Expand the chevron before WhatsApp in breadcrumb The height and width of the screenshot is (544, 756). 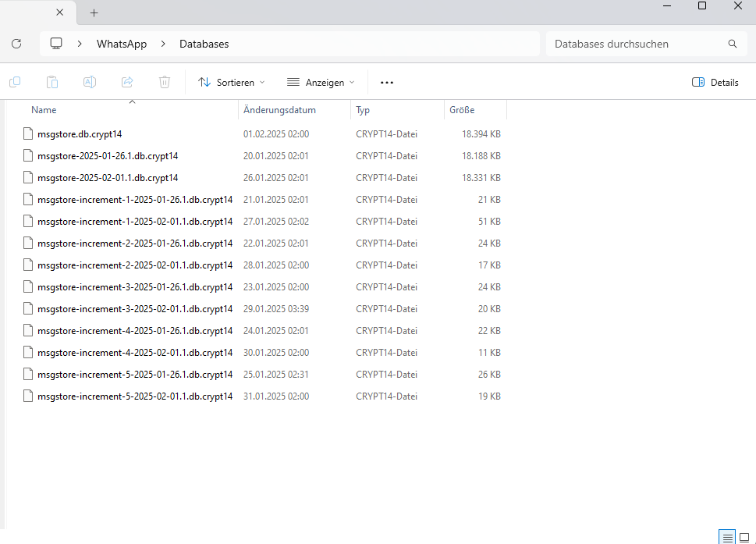[80, 44]
